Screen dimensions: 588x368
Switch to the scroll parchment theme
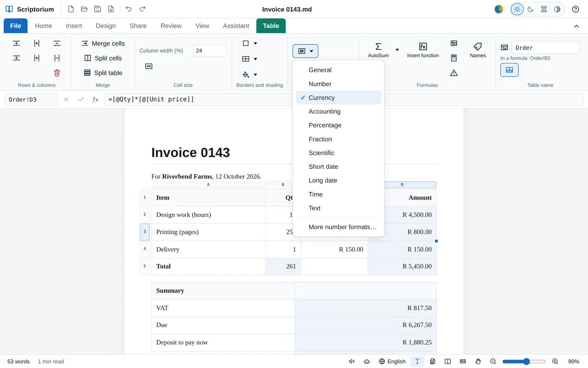[x=544, y=9]
